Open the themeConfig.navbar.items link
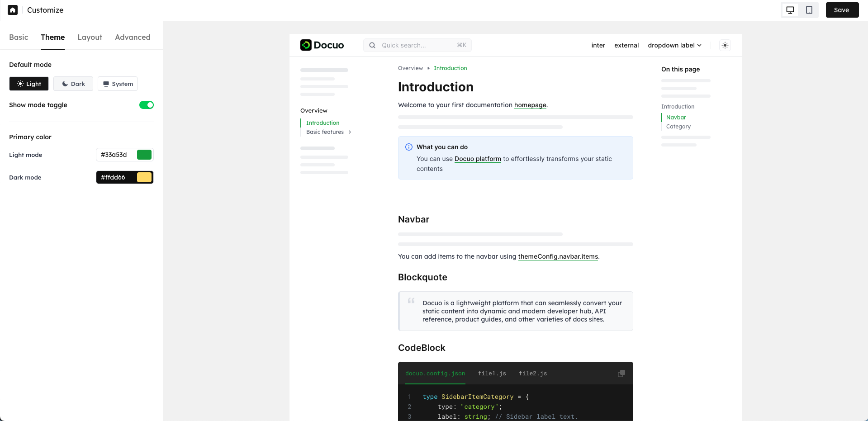This screenshot has width=868, height=421. pyautogui.click(x=558, y=256)
